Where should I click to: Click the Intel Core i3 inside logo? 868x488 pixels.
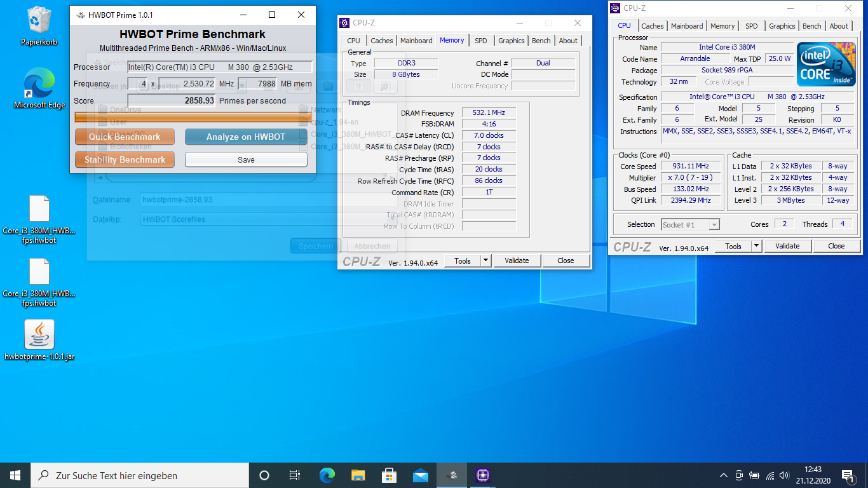[x=826, y=64]
